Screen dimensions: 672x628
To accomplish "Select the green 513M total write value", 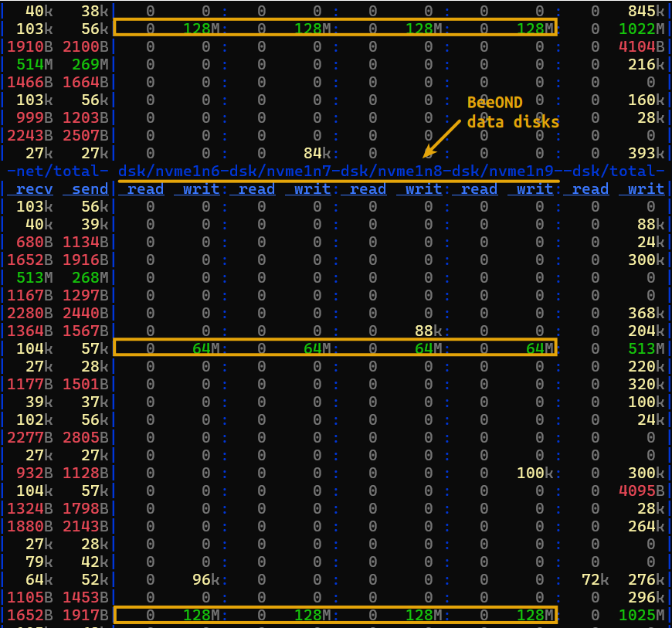I will (647, 349).
